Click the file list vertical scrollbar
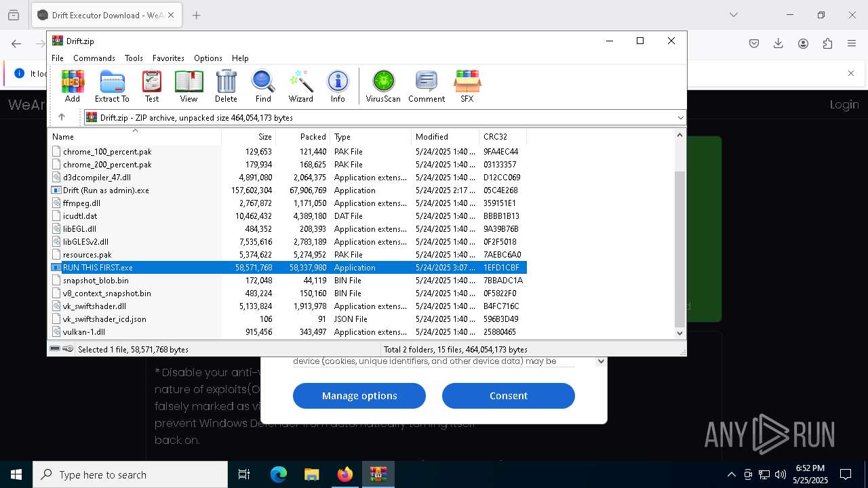 [679, 249]
